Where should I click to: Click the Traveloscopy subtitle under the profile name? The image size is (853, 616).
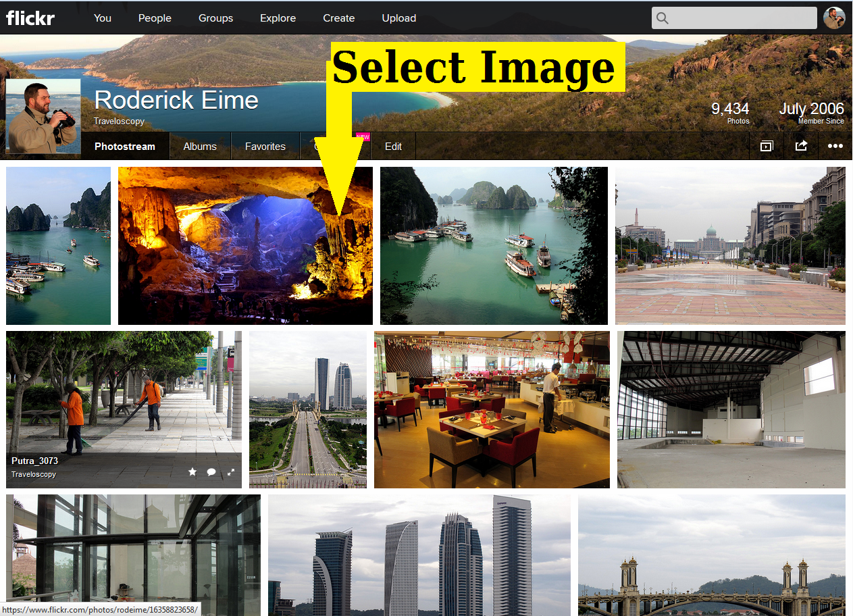119,122
